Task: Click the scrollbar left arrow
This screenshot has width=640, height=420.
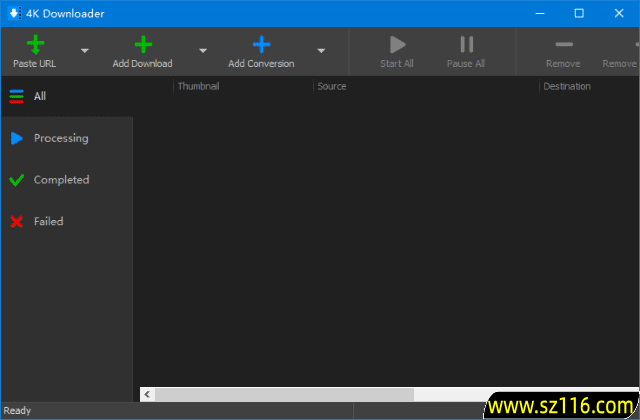Action: pos(147,394)
